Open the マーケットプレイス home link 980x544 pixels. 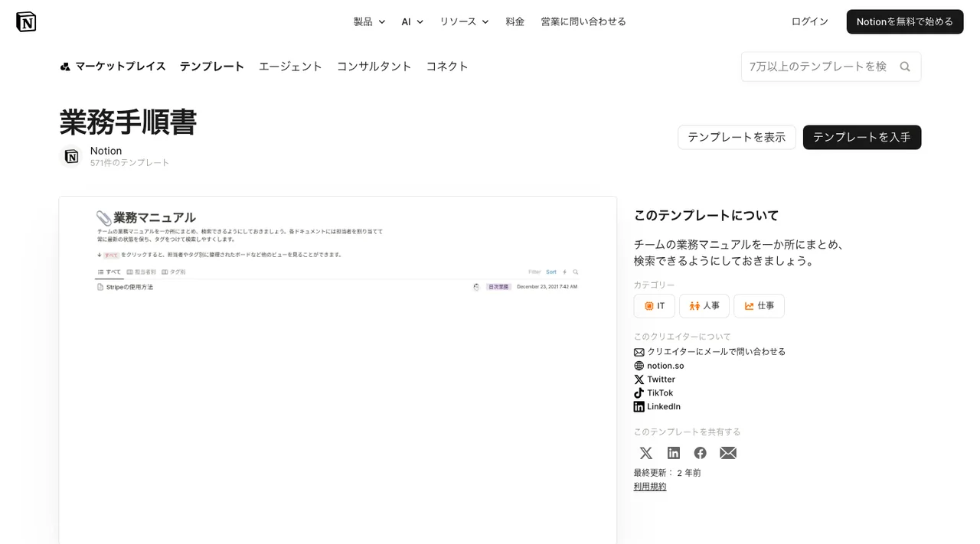[113, 67]
